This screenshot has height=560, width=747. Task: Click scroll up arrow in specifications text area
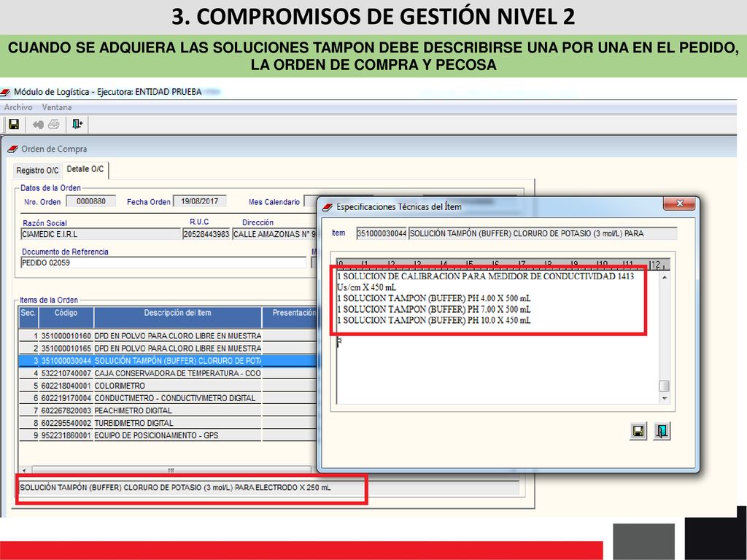(x=664, y=276)
